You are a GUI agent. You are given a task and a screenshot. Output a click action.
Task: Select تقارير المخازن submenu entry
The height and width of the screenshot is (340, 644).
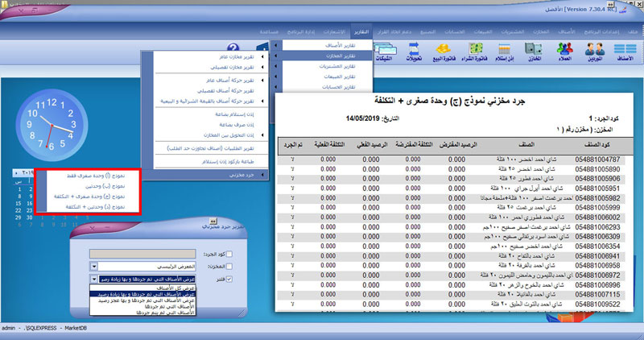coord(323,56)
